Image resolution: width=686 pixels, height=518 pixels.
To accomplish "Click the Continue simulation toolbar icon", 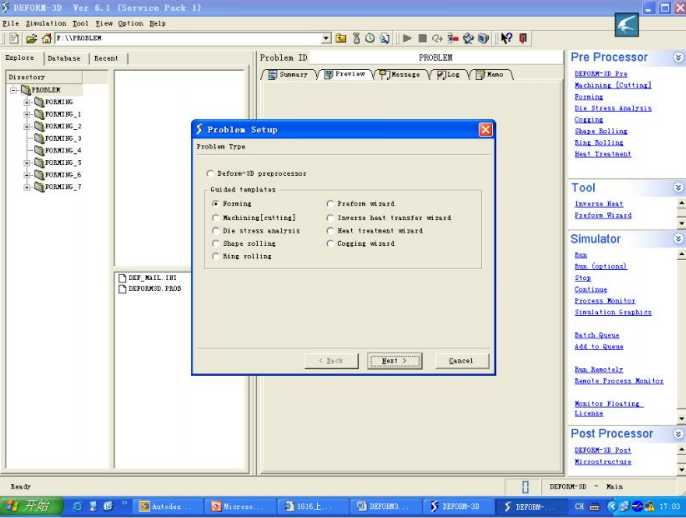I will pyautogui.click(x=438, y=38).
